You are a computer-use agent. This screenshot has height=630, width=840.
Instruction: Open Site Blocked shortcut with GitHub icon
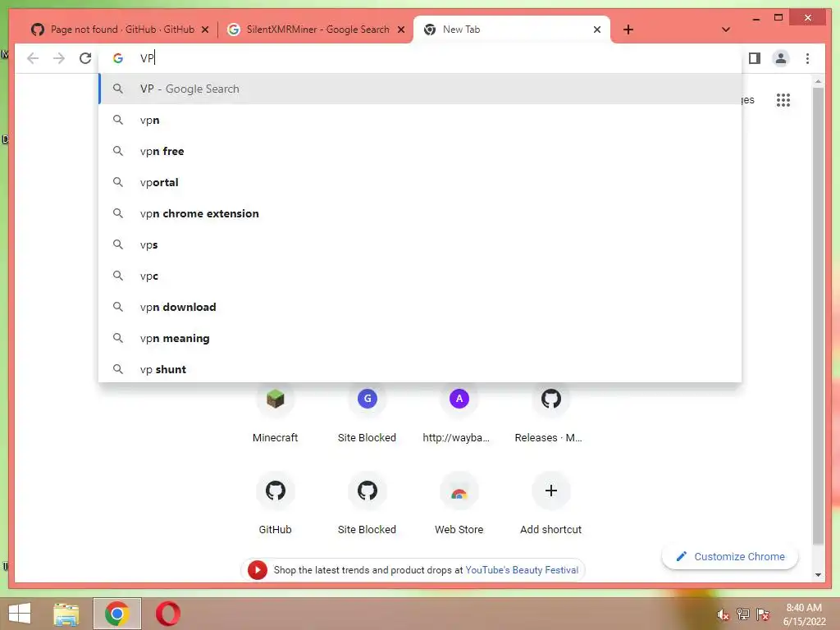click(367, 504)
